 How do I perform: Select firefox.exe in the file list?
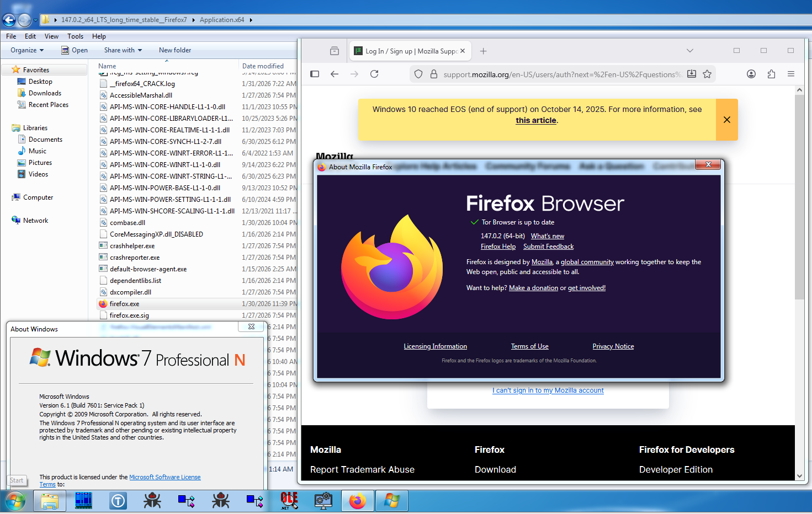pyautogui.click(x=125, y=304)
